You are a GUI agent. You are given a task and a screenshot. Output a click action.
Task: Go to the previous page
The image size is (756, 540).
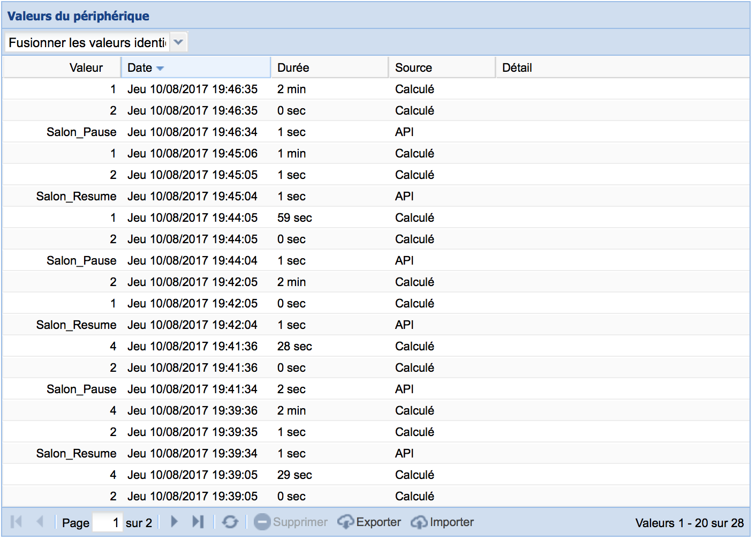40,521
